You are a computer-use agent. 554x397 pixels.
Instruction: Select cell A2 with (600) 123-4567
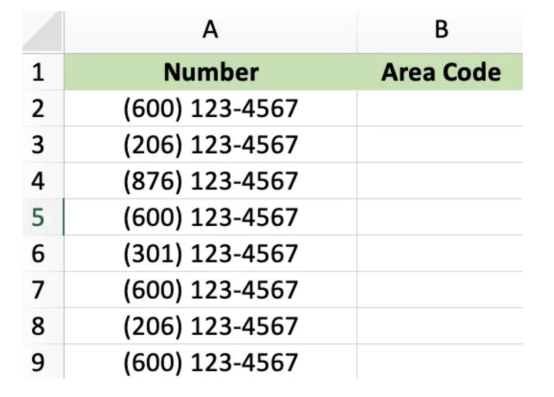[211, 108]
